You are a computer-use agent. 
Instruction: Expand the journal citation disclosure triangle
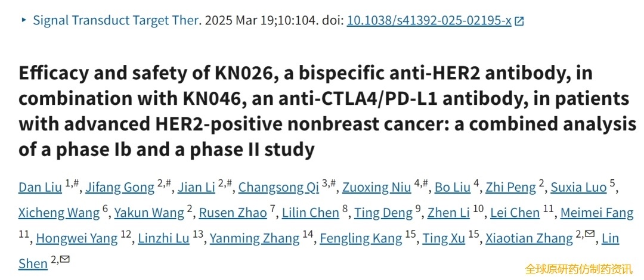tap(24, 20)
